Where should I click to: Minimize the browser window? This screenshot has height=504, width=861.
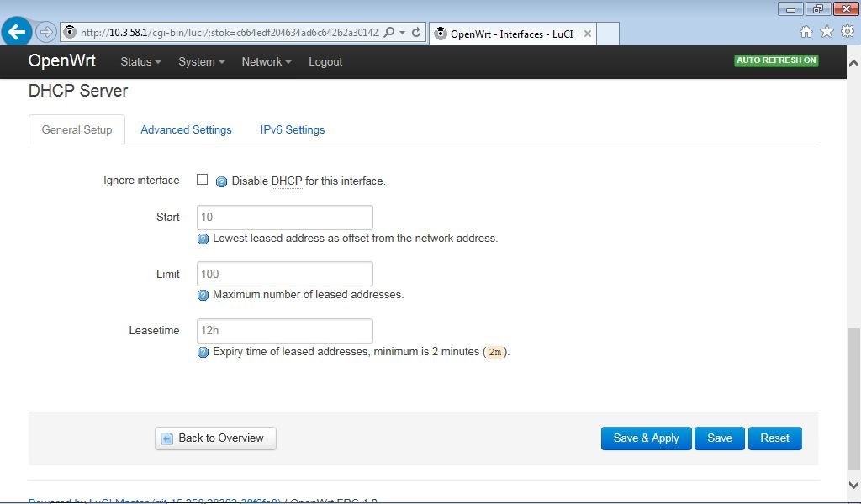point(790,8)
